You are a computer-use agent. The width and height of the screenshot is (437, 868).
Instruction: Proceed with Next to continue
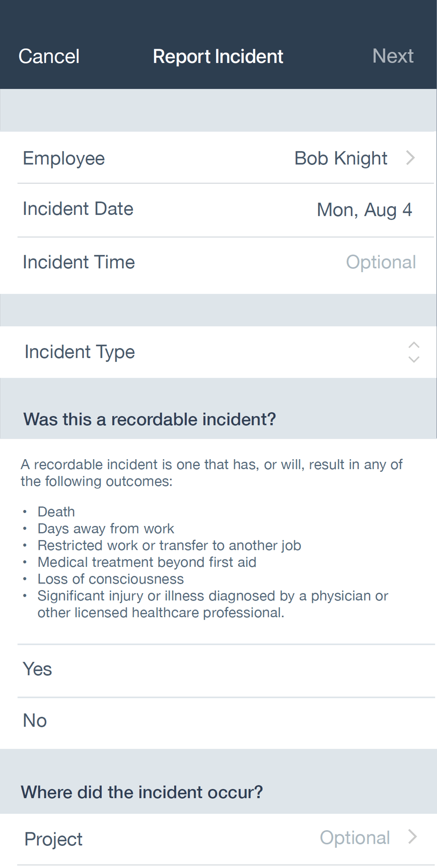pyautogui.click(x=393, y=56)
